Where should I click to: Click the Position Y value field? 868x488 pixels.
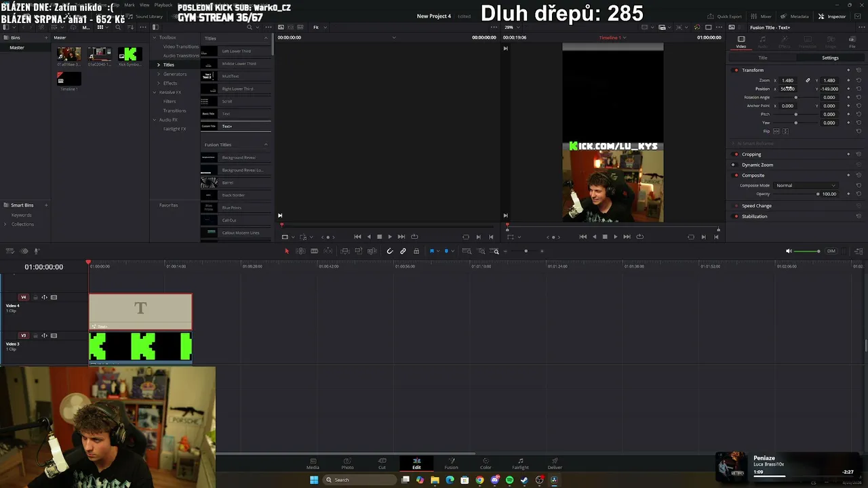tap(829, 89)
